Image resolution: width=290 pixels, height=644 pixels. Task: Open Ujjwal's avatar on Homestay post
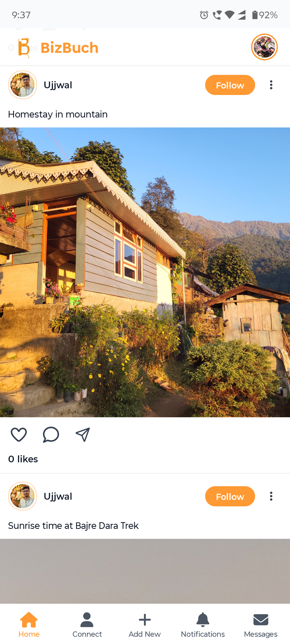click(23, 85)
